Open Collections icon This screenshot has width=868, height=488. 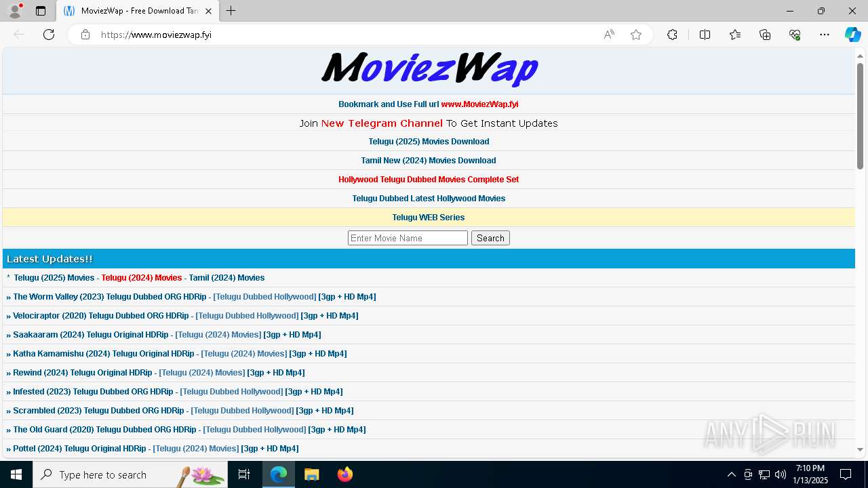(765, 35)
